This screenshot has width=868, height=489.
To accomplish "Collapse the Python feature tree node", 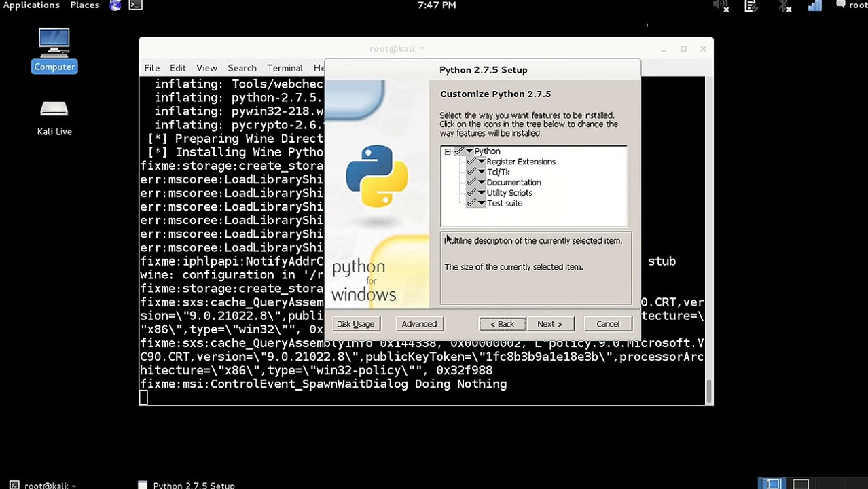I will (x=448, y=151).
